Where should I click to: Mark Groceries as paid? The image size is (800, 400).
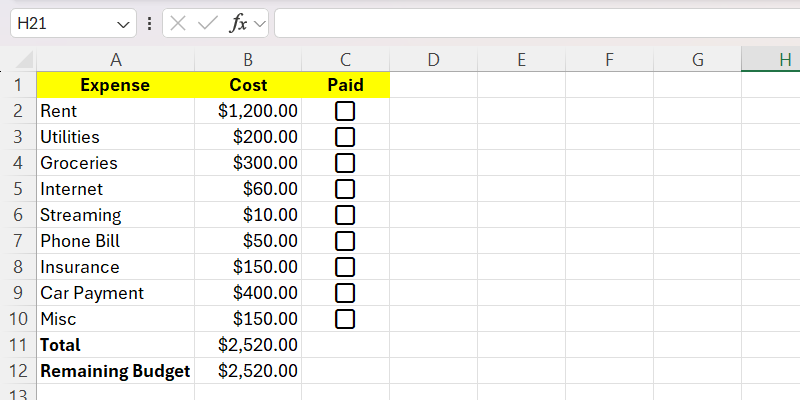point(345,163)
